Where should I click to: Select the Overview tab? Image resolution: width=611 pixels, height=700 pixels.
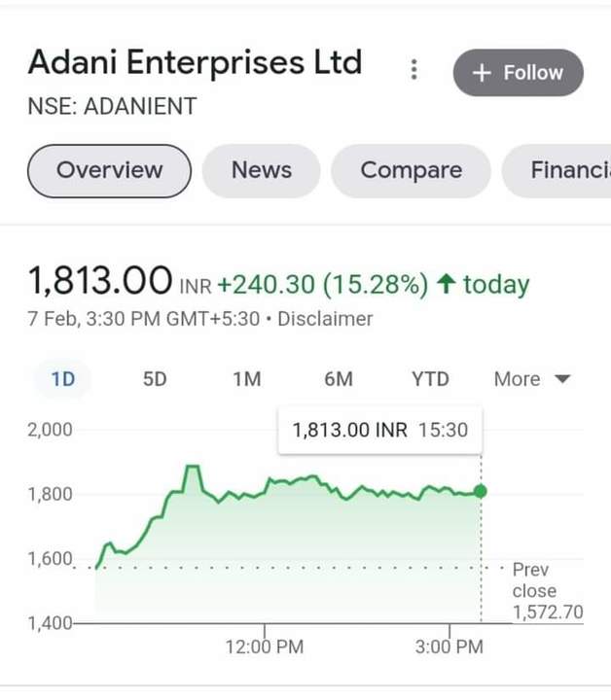109,170
